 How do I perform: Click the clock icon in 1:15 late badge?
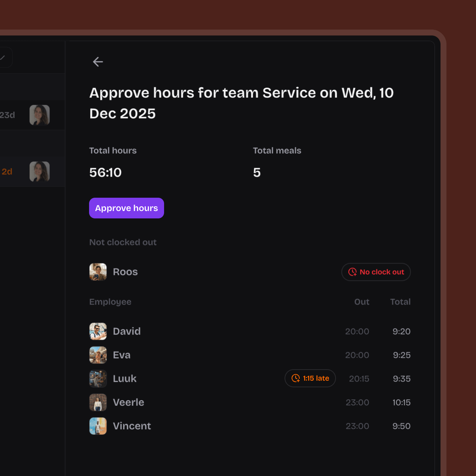point(296,378)
